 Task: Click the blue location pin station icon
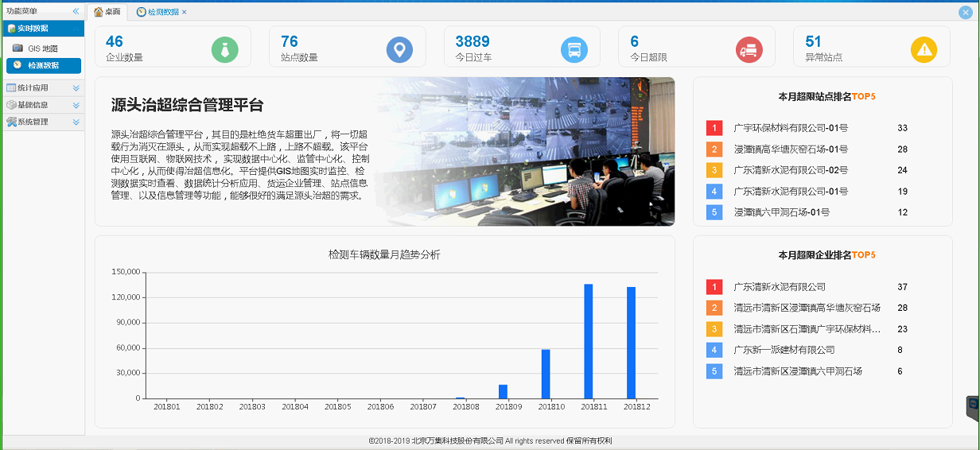click(x=399, y=49)
